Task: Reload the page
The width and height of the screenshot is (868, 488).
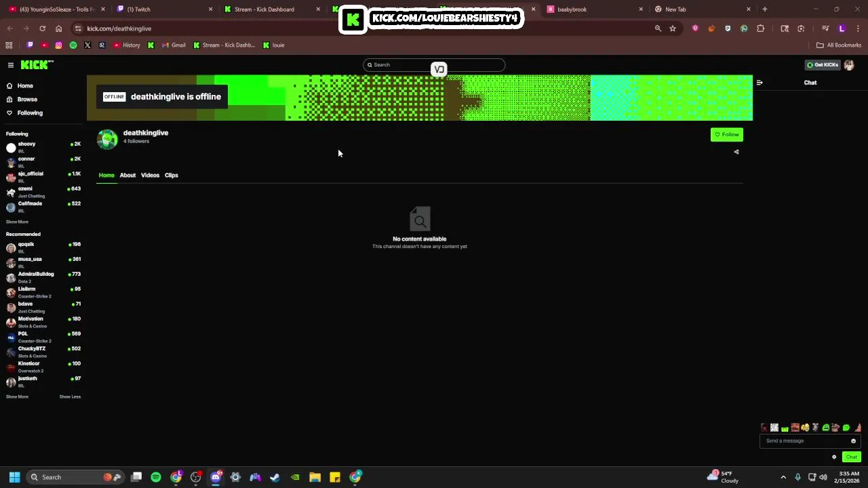Action: [42, 28]
